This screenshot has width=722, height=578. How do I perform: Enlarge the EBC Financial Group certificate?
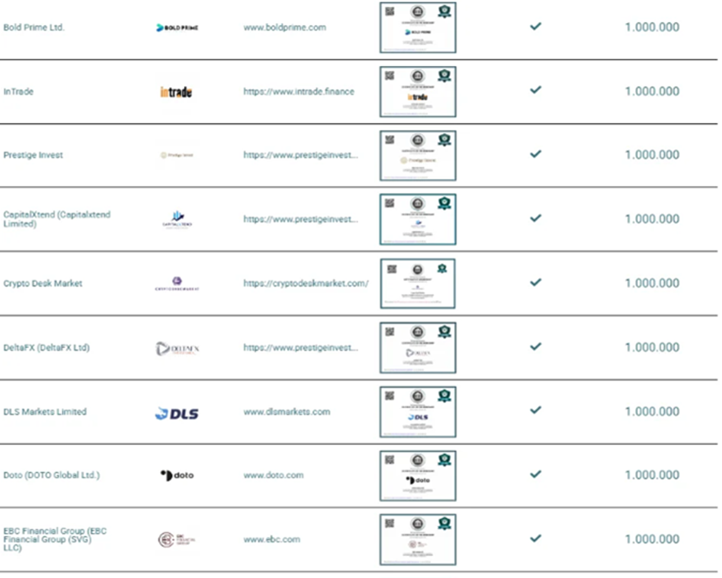[x=417, y=540]
